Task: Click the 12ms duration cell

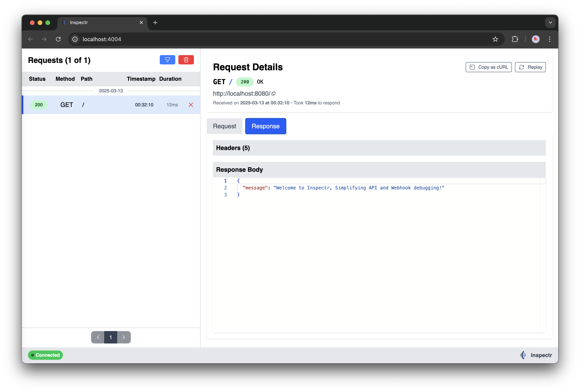Action: click(172, 105)
